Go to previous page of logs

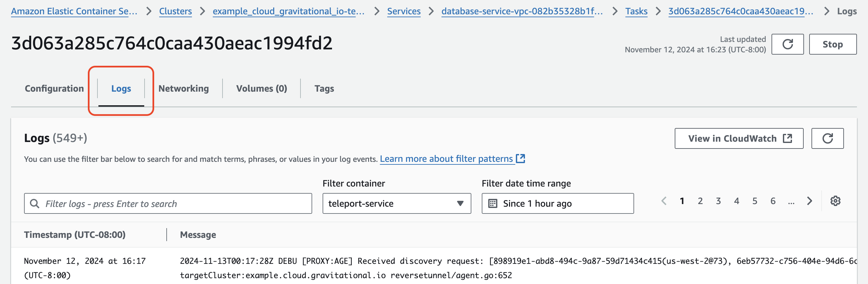(663, 201)
